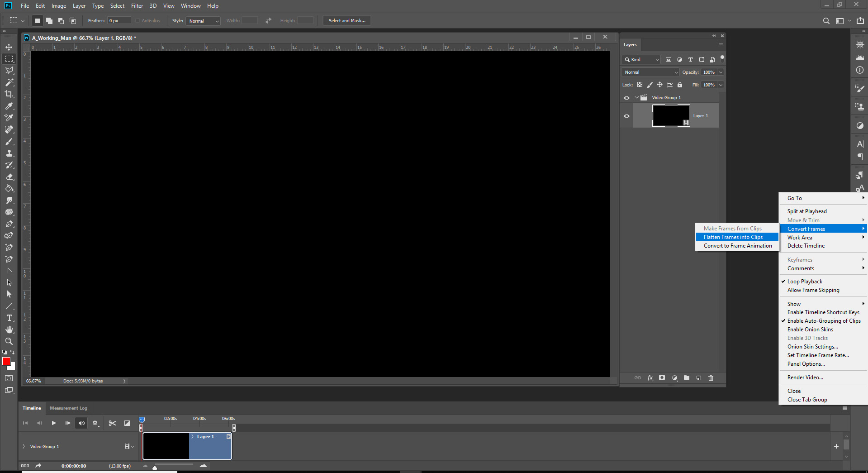This screenshot has height=473, width=868.
Task: Switch to the Measurement Log tab
Action: [68, 408]
